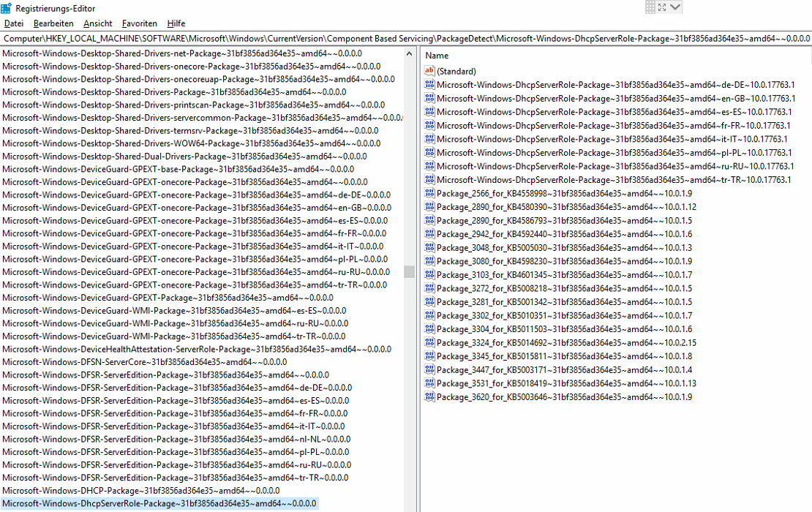812x512 pixels.
Task: Open the Ansicht menu
Action: [98, 23]
